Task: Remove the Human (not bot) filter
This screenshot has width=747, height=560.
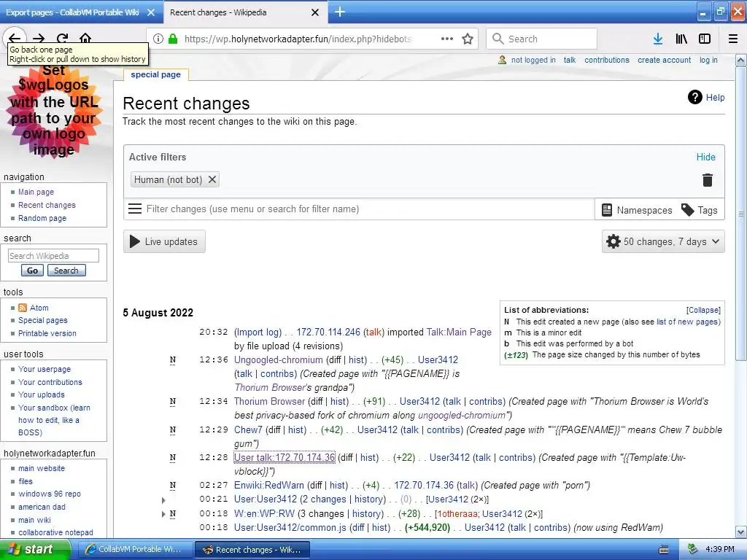Action: point(212,179)
